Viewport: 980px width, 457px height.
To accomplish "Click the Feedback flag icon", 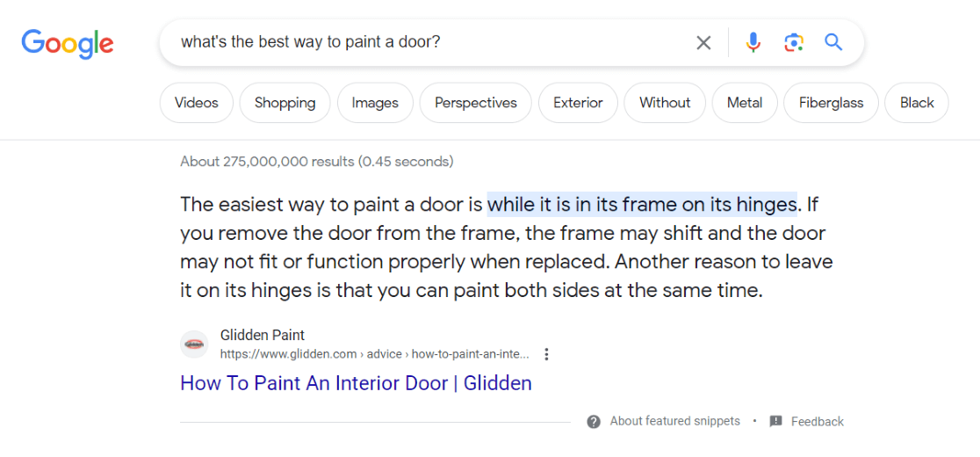I will tap(775, 421).
